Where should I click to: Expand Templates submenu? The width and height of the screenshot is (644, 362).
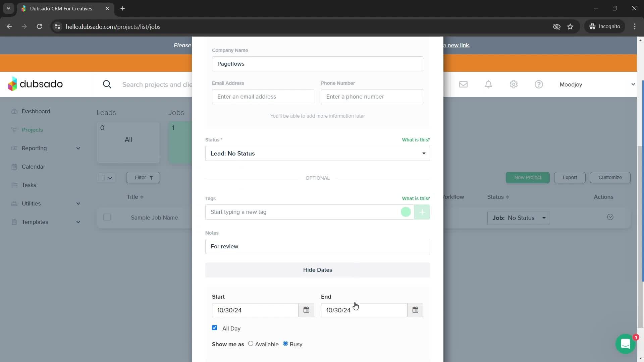[x=78, y=222]
